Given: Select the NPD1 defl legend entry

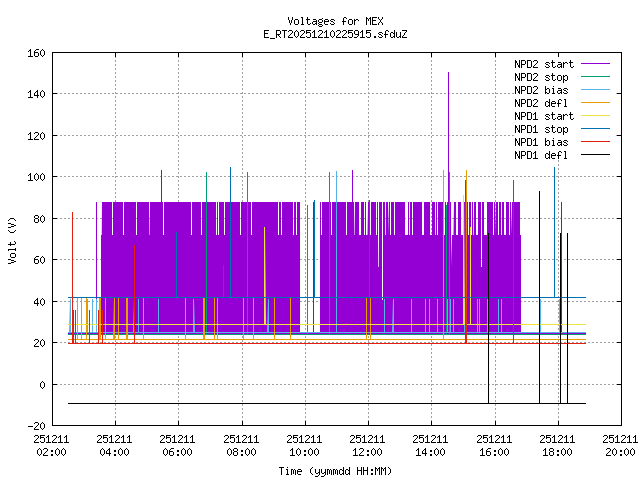Looking at the screenshot, I should point(541,154).
